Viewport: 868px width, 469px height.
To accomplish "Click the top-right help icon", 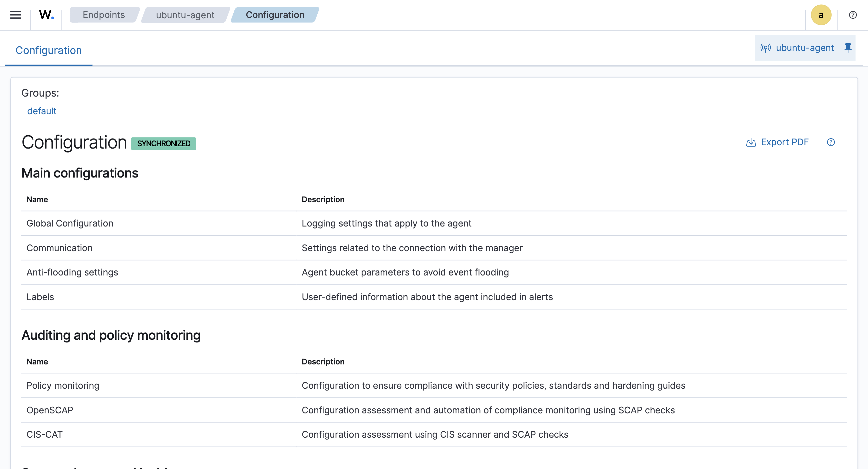I will 853,15.
